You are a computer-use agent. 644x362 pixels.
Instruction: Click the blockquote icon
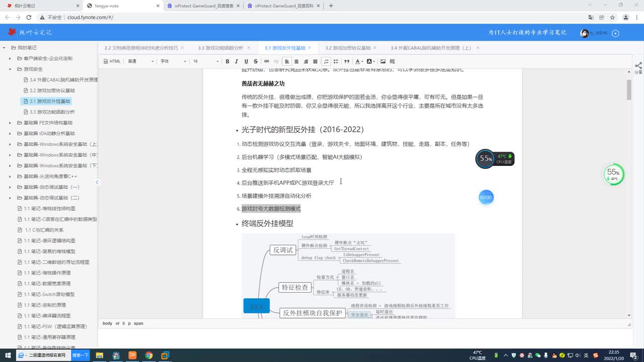pos(347,61)
